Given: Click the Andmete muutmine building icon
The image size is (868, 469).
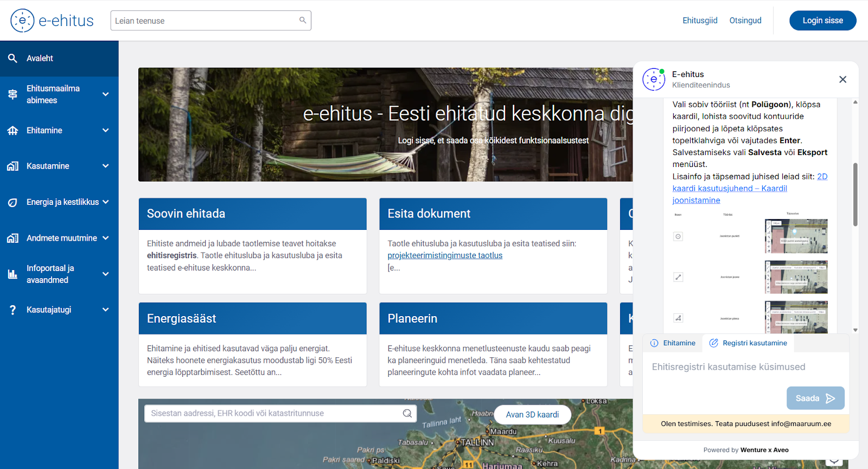Looking at the screenshot, I should pos(12,238).
